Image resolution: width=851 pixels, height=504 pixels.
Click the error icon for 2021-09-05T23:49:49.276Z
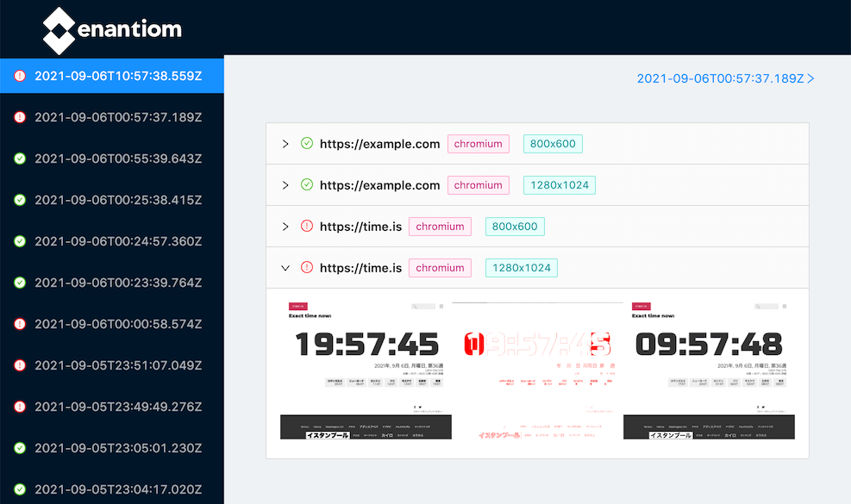tap(20, 407)
